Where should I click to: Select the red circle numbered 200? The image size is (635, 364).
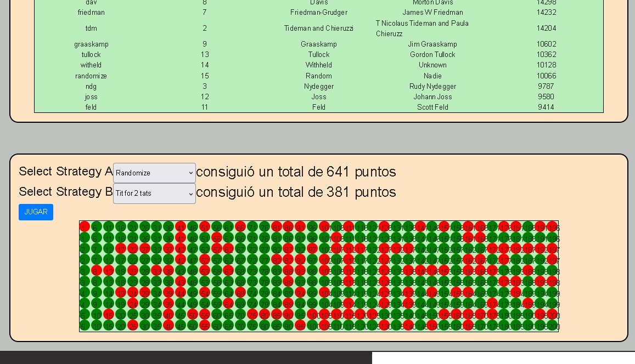pos(553,315)
